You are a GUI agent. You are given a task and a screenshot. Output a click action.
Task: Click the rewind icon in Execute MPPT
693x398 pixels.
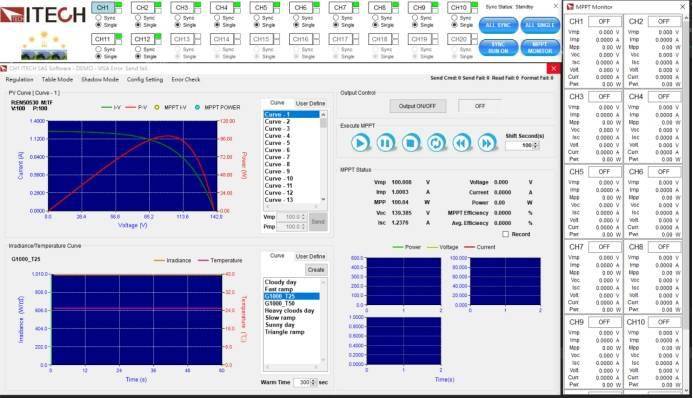461,143
